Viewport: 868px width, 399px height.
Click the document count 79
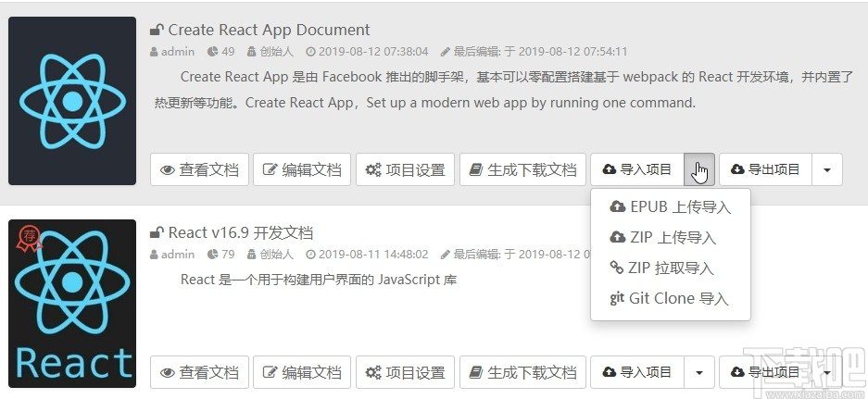tap(220, 254)
